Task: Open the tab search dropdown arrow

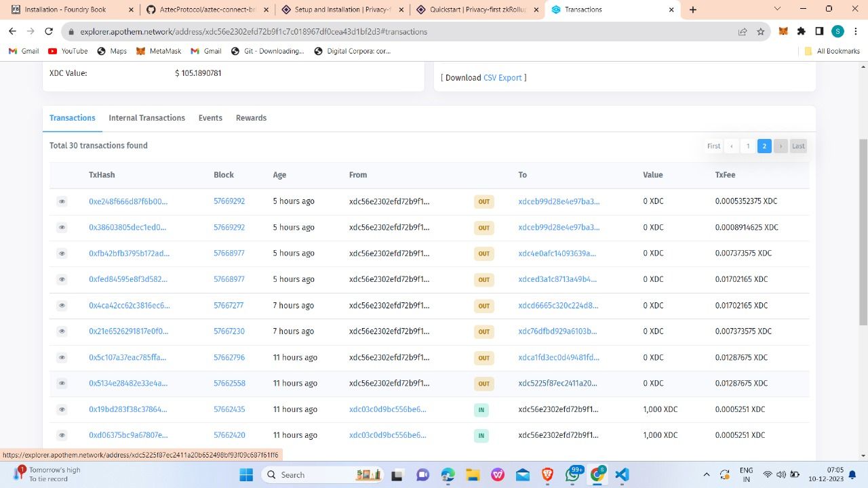Action: [x=777, y=9]
